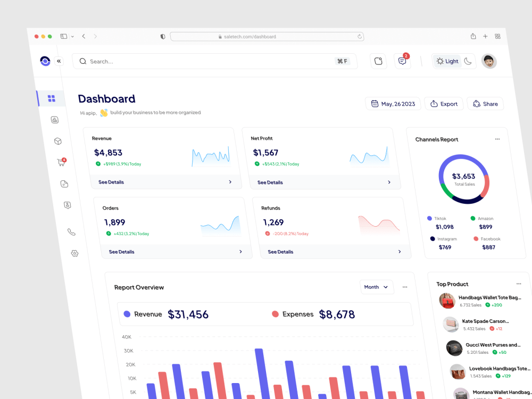Open Channels Report more options menu
Screen dimensions: 532x399
pos(497,139)
